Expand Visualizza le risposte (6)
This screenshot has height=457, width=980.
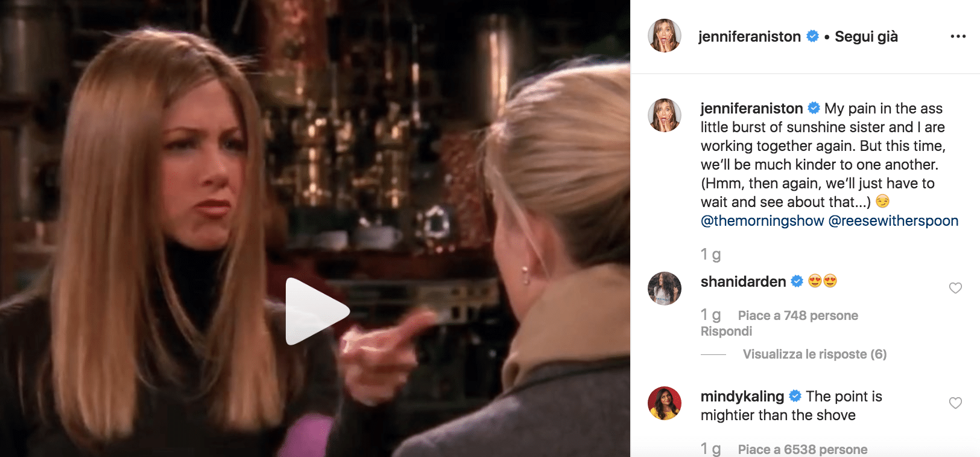click(815, 354)
